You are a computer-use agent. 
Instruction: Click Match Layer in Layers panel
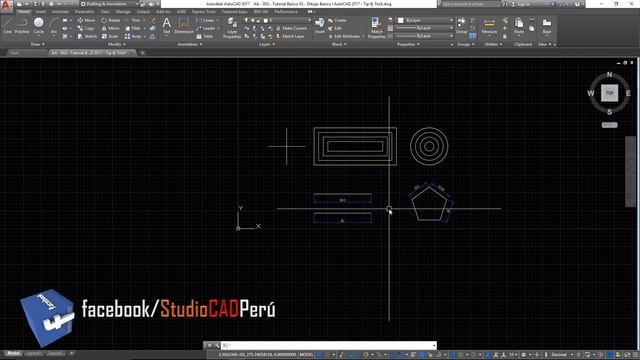point(290,36)
